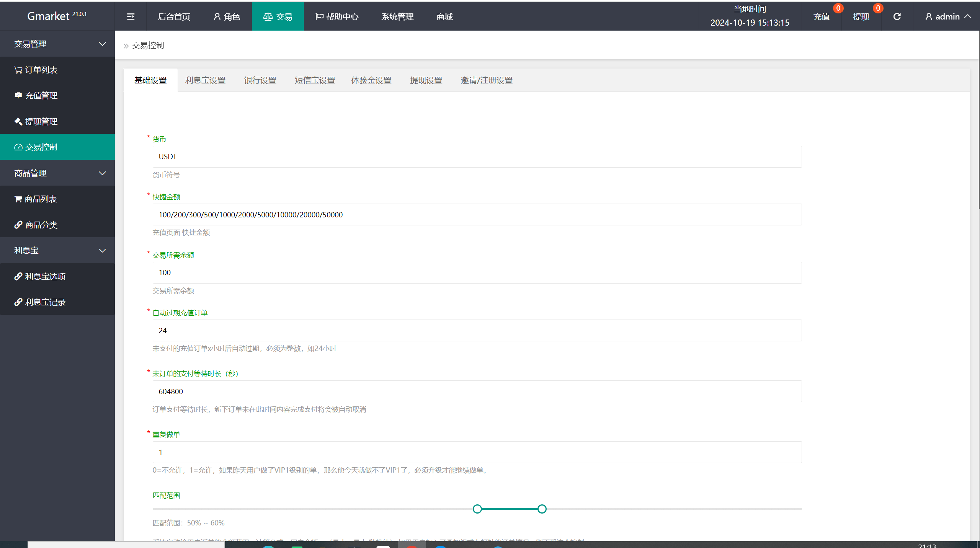This screenshot has width=980, height=548.
Task: Click the 充值 notification button
Action: (822, 16)
